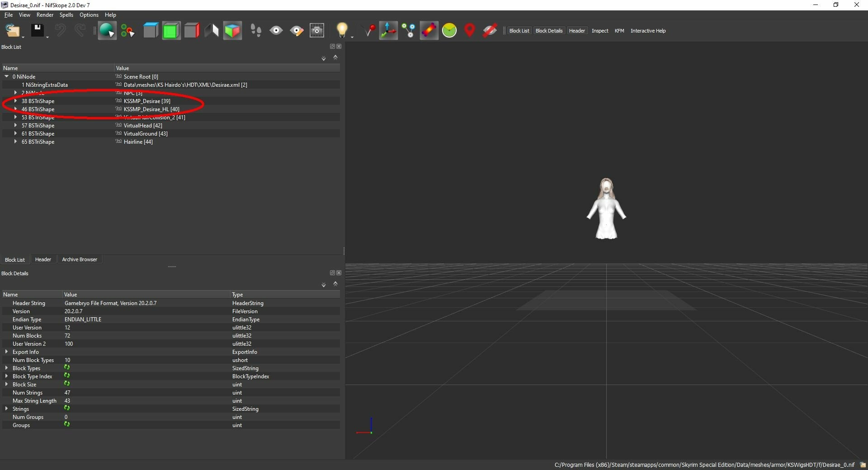
Task: Select the green-face front view cube
Action: tap(171, 31)
